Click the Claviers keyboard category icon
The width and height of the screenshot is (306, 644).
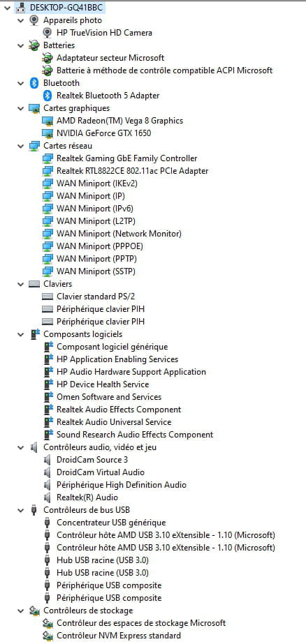tap(34, 284)
